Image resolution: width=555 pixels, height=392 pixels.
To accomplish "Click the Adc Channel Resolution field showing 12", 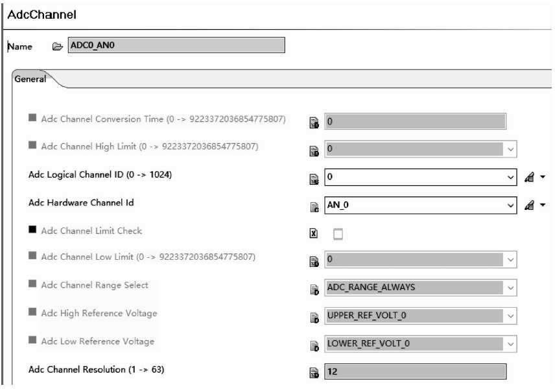I will tap(415, 371).
